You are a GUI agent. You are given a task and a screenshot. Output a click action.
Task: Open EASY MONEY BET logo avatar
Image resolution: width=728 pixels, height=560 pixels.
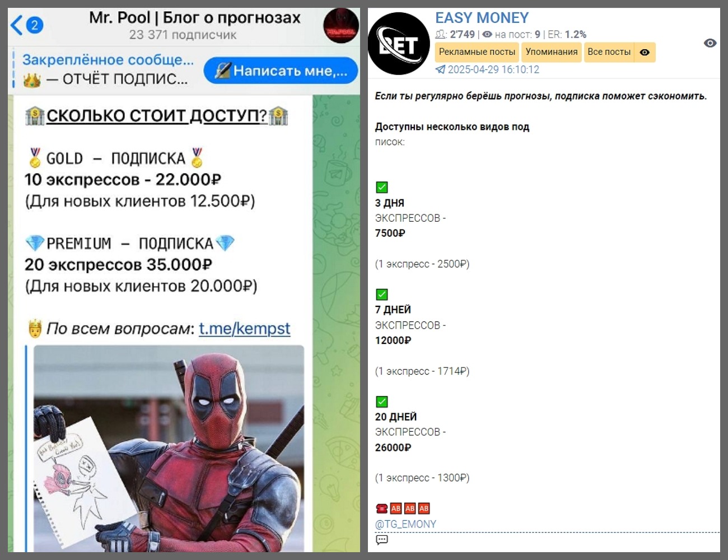[x=399, y=44]
